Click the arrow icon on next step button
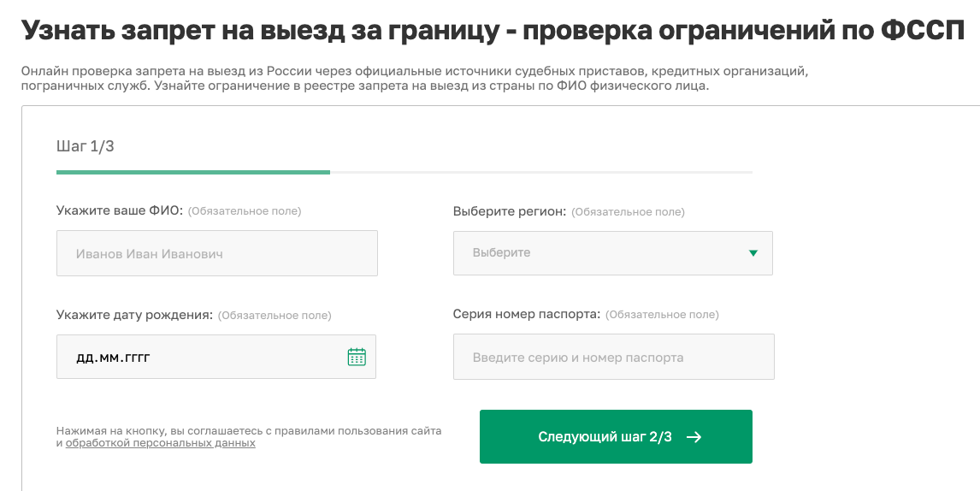Viewport: 980px width, 491px height. point(694,437)
